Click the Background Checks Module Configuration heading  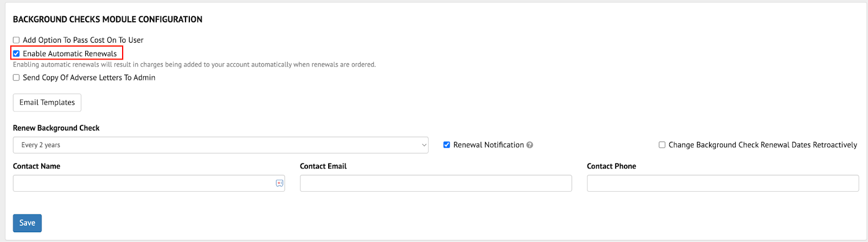point(107,19)
